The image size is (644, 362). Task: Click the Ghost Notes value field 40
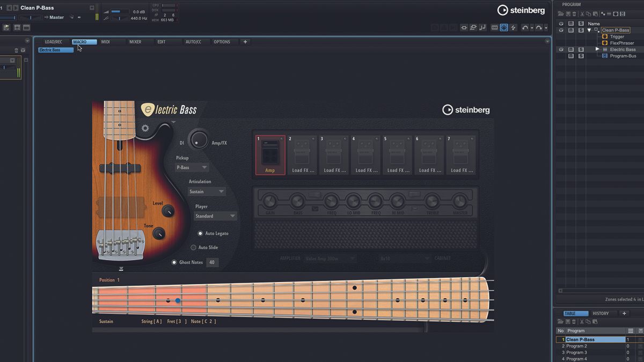pyautogui.click(x=212, y=262)
